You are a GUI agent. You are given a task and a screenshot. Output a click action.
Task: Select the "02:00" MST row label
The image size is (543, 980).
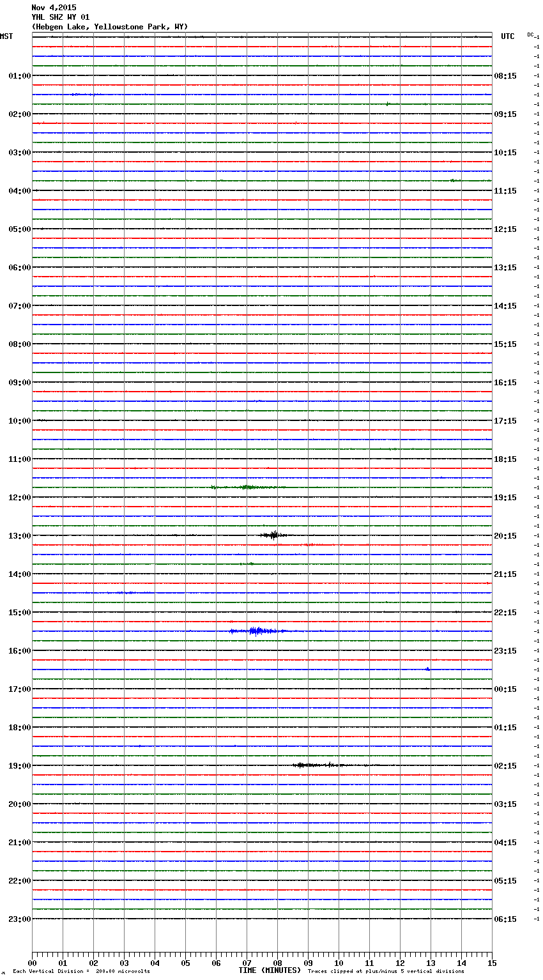[20, 114]
